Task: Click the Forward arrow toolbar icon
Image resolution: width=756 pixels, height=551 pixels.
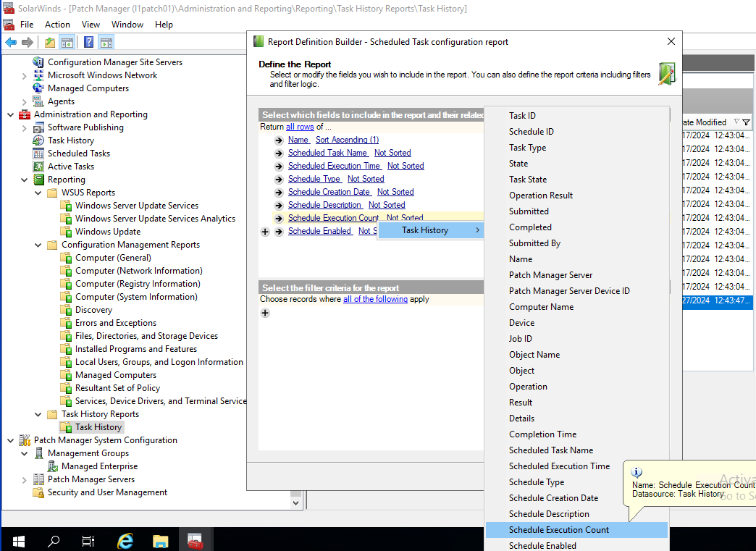Action: pyautogui.click(x=28, y=43)
